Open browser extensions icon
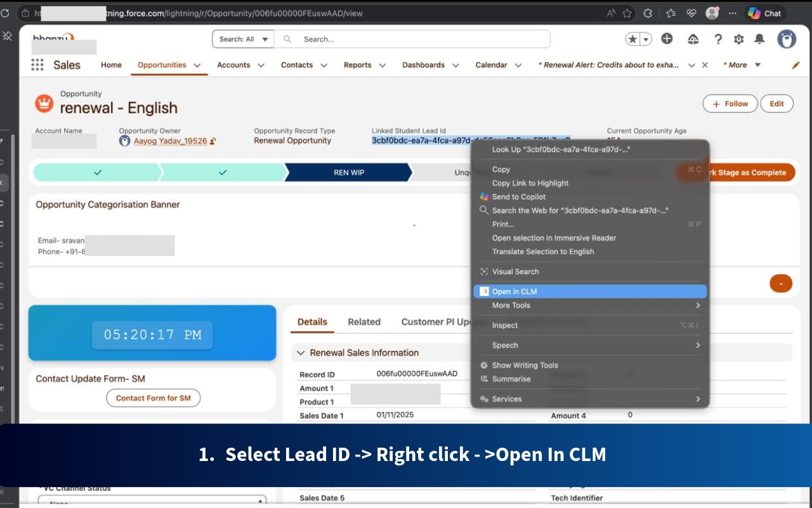Viewport: 812px width, 508px height. (x=648, y=13)
